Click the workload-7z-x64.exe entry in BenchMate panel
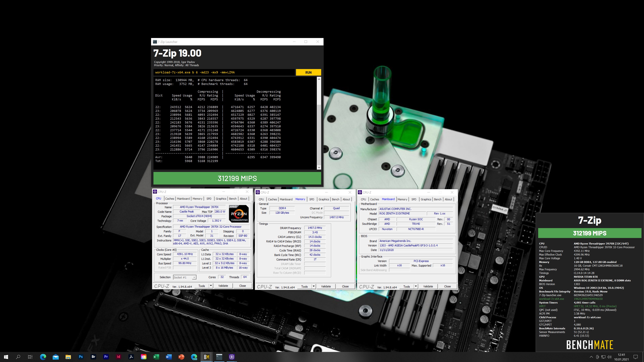The image size is (644, 362). (551, 299)
